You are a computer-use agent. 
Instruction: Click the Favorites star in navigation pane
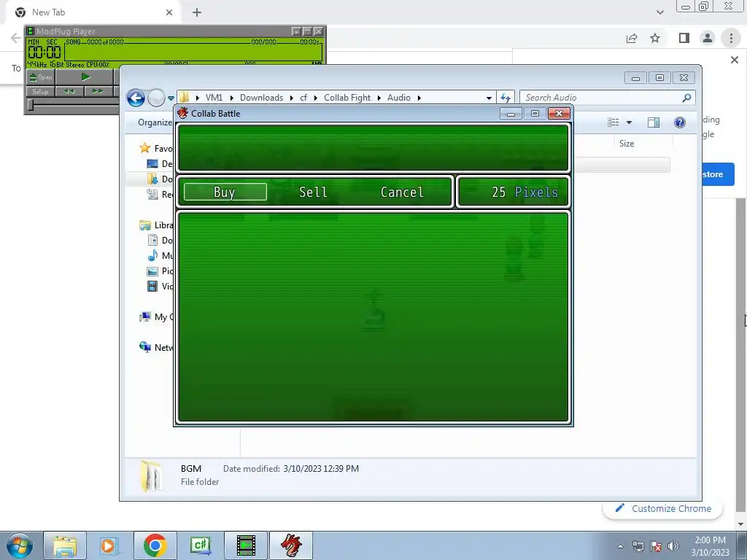click(x=145, y=148)
